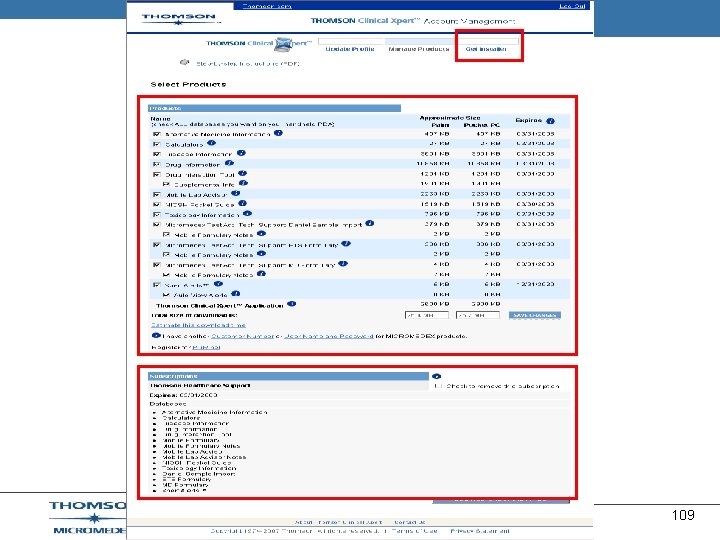Click info icon beside Drug Information
The width and height of the screenshot is (720, 540).
[x=229, y=163]
